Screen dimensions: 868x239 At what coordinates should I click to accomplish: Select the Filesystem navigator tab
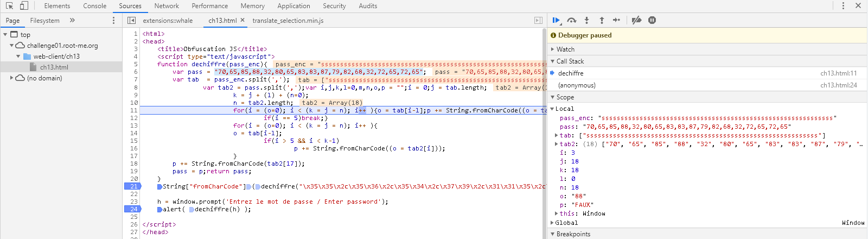tap(45, 21)
